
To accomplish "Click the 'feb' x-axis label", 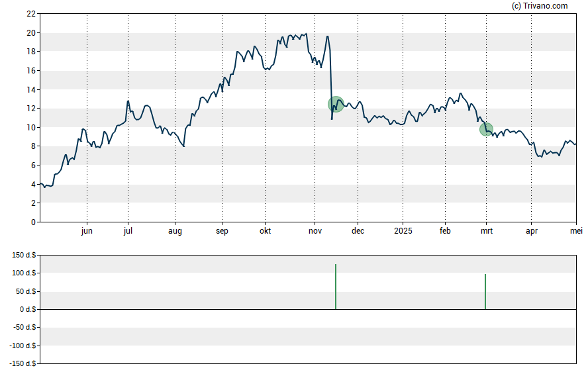I will tap(445, 231).
